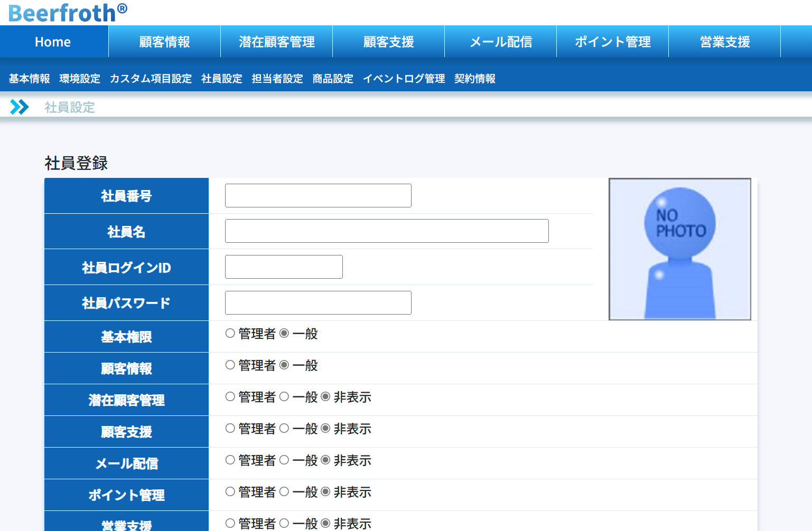The height and width of the screenshot is (531, 812).
Task: Open イベントログ管理 submenu link
Action: [404, 79]
